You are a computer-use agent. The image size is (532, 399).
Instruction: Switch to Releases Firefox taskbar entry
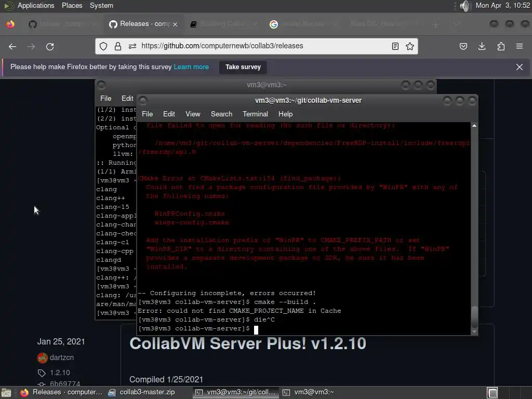click(x=61, y=392)
